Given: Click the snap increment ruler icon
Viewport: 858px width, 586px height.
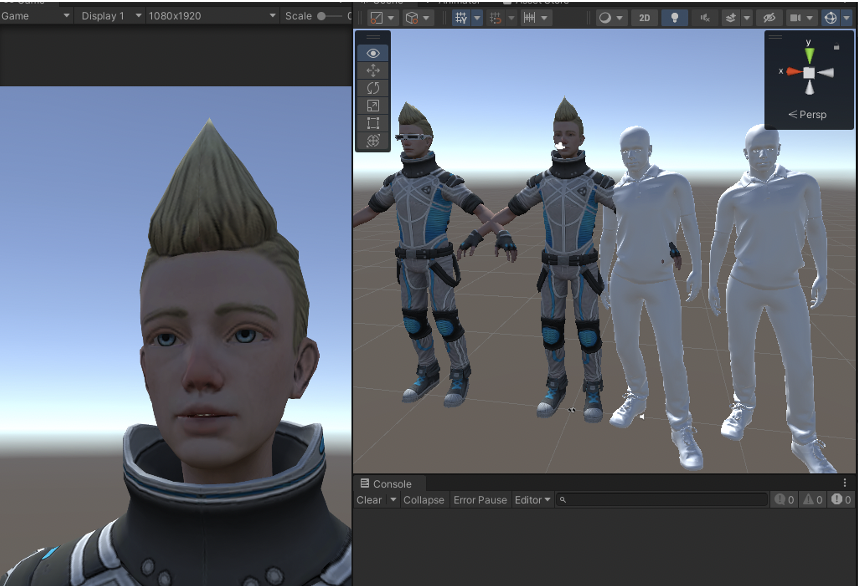Looking at the screenshot, I should 529,18.
